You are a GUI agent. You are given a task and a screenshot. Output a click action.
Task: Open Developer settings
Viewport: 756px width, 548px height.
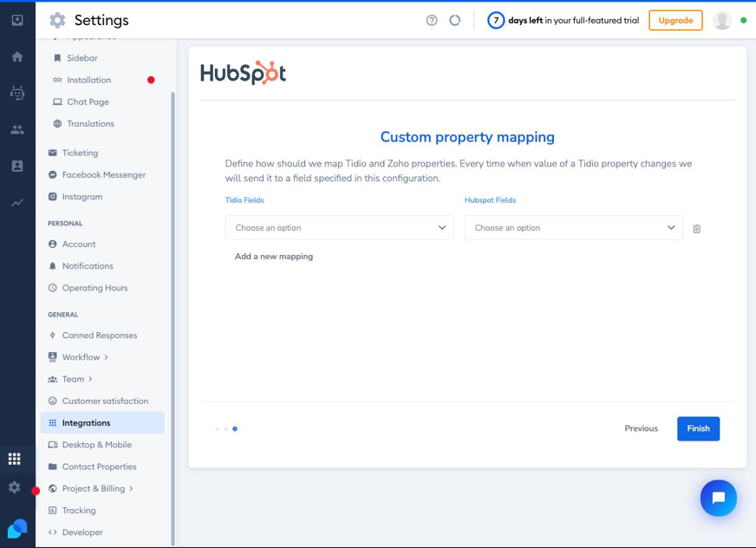(x=82, y=532)
